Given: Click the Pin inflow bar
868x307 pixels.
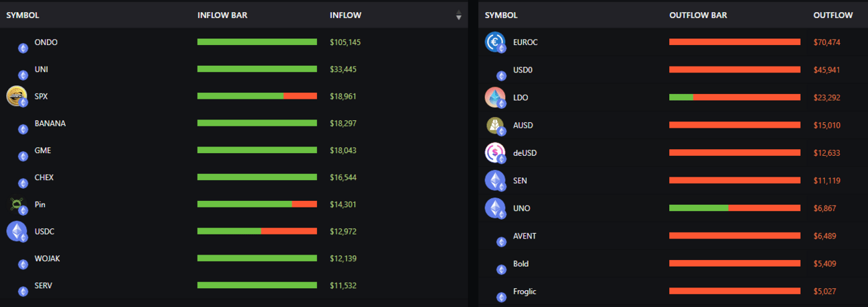Looking at the screenshot, I should [x=257, y=204].
